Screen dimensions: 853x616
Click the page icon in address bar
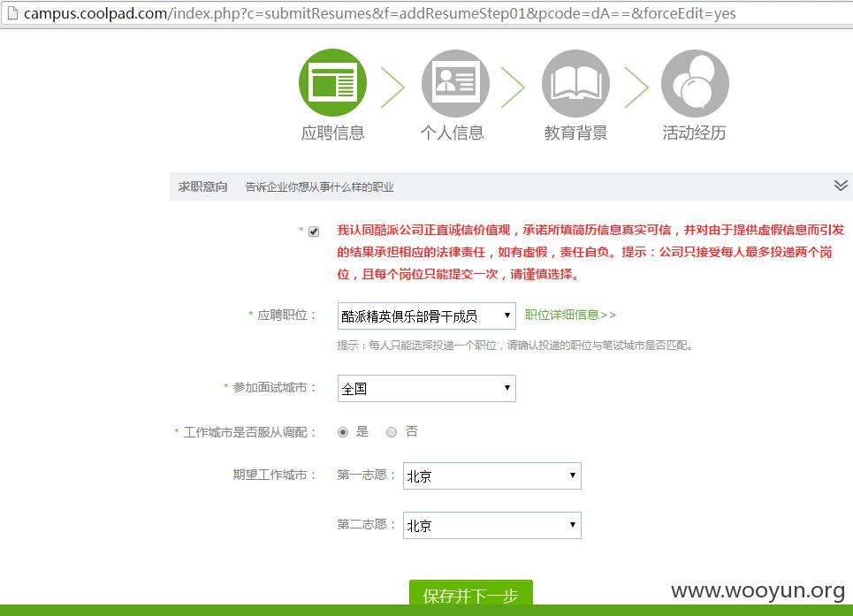coord(12,13)
